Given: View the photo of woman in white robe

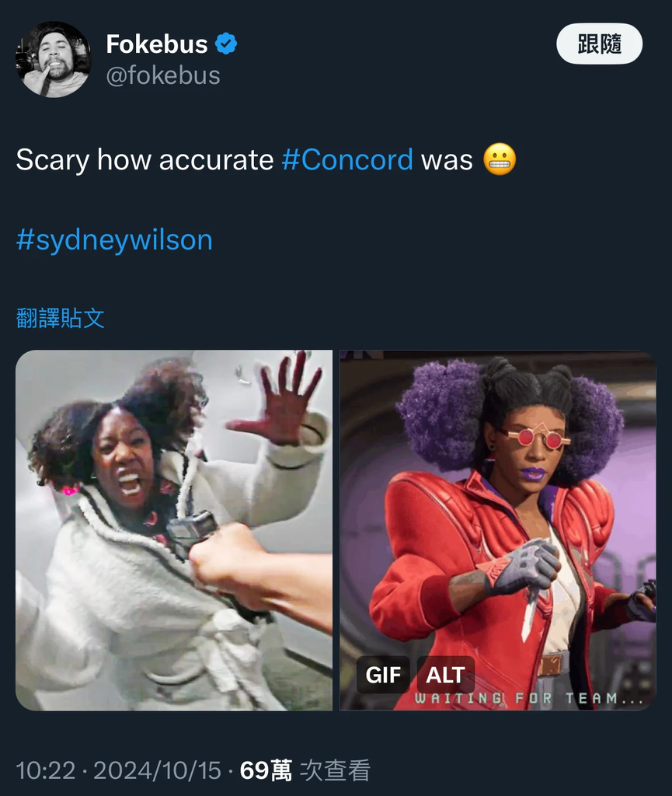Looking at the screenshot, I should pyautogui.click(x=174, y=530).
